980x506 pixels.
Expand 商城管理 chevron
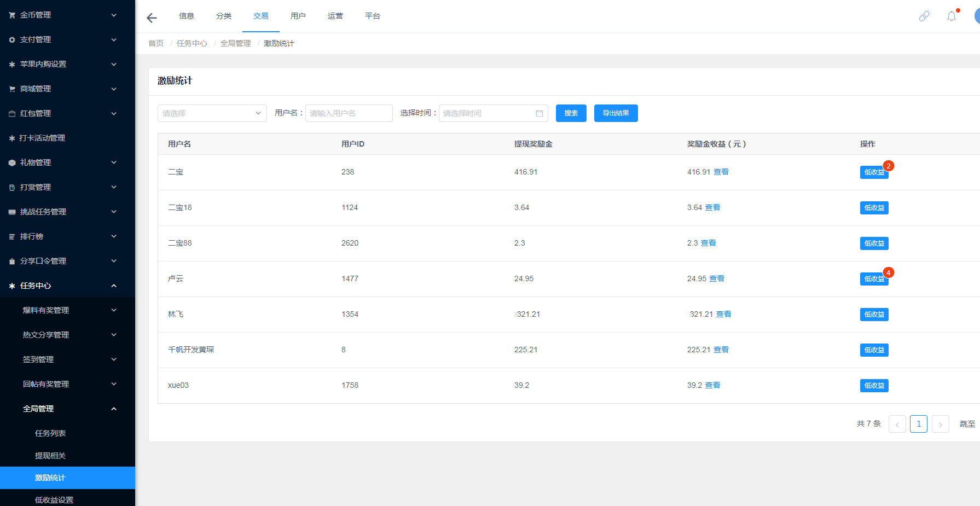(114, 89)
